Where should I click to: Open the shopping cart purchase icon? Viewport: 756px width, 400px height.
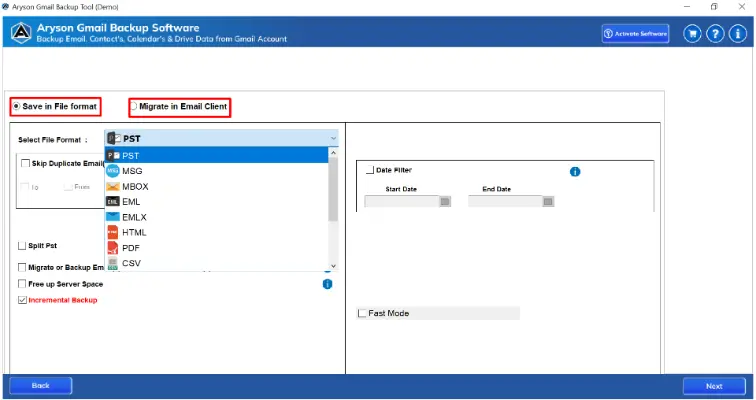(x=692, y=34)
